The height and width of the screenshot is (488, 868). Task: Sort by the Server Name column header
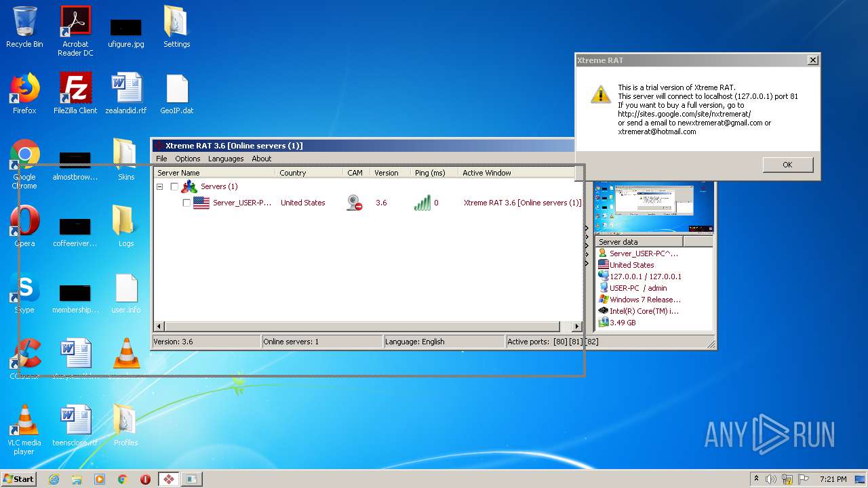click(215, 173)
